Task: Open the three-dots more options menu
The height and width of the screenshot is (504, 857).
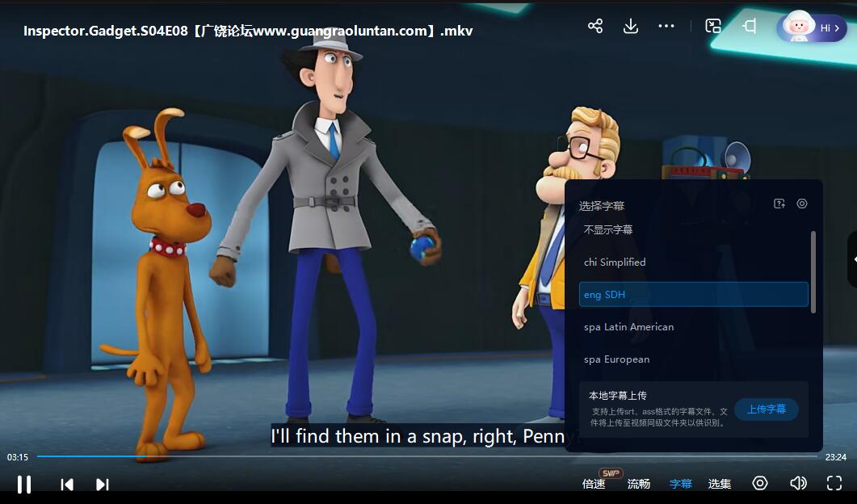Action: pos(666,26)
